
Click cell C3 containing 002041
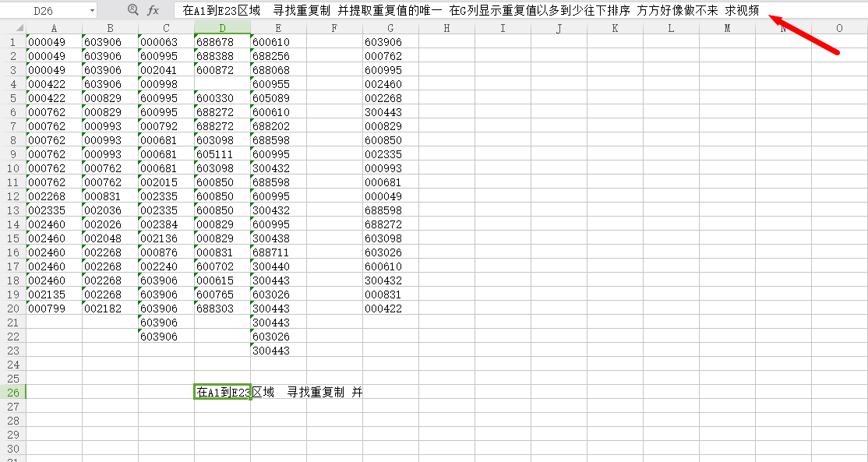pos(166,70)
